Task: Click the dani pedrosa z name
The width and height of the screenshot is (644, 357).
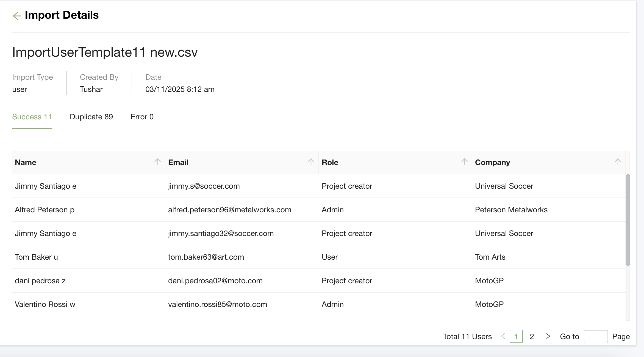Action: (40, 281)
